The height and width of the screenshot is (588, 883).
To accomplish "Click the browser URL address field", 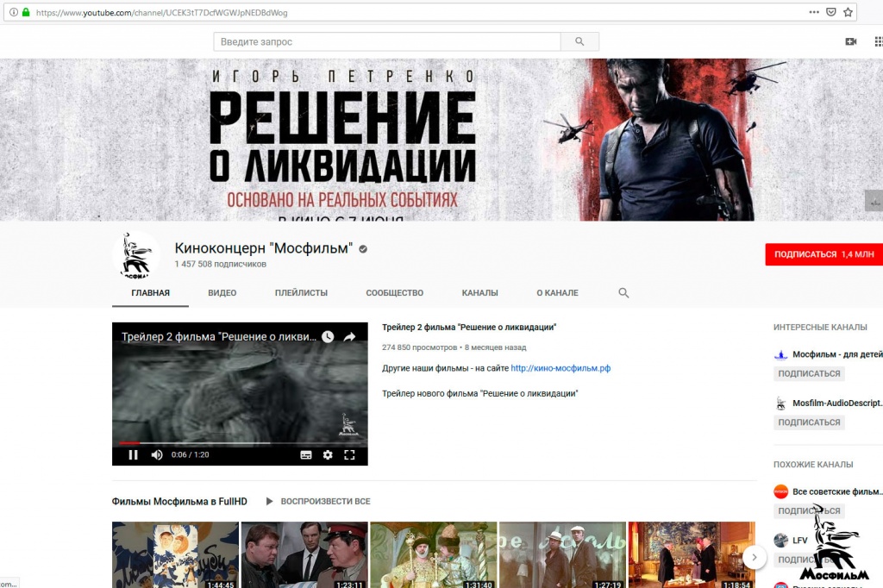I will (416, 12).
